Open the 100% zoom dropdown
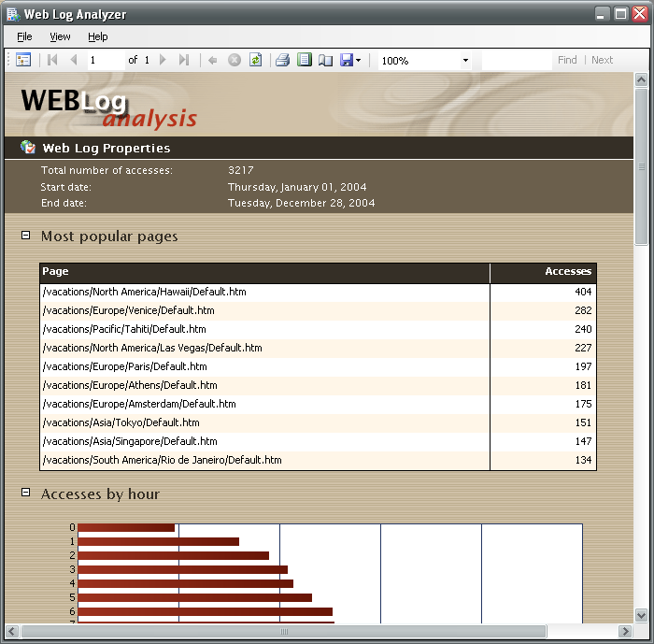 465,61
